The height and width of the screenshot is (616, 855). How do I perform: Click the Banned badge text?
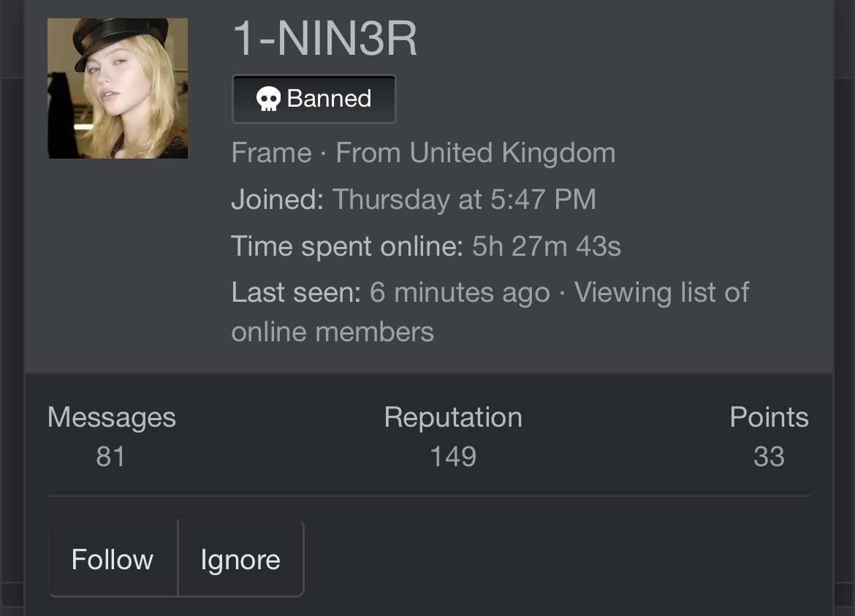click(329, 99)
